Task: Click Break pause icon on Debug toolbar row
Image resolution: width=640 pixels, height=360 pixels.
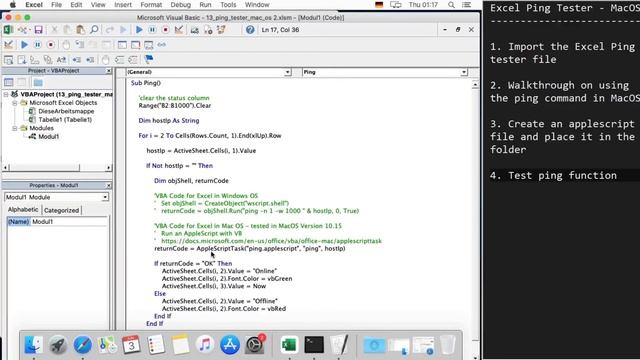Action: pyautogui.click(x=38, y=45)
